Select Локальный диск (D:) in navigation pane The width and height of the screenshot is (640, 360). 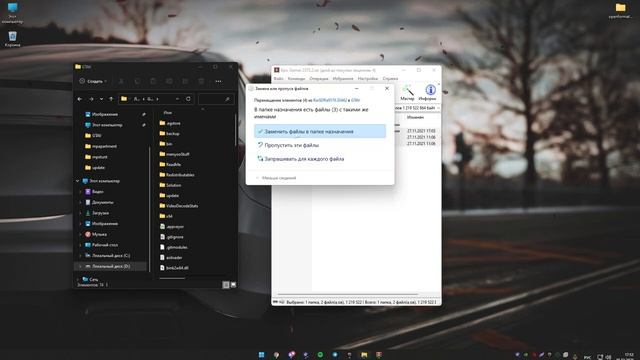(111, 266)
